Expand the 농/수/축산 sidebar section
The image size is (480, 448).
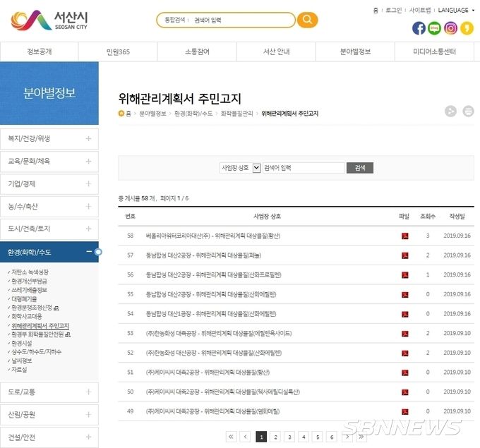tap(49, 207)
